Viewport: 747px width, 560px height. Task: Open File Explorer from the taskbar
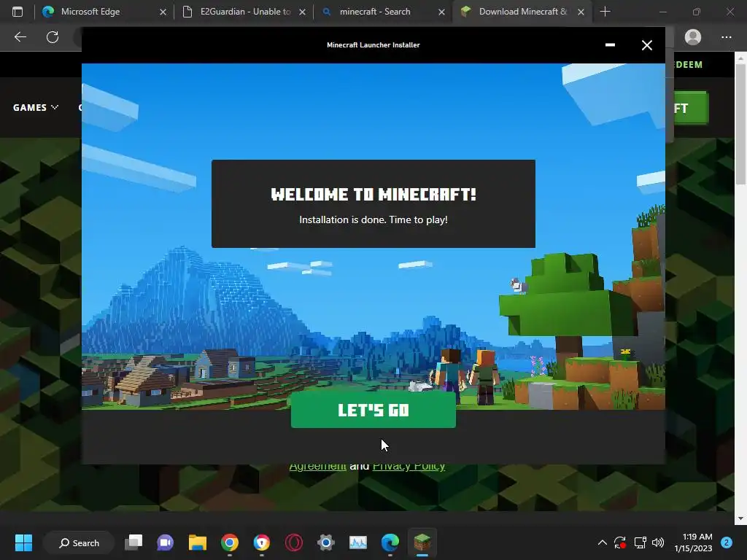coord(197,542)
